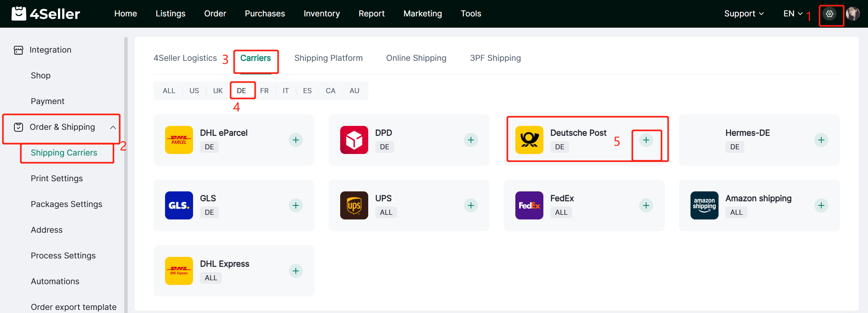
Task: Add the Amazon shipping carrier
Action: 821,205
